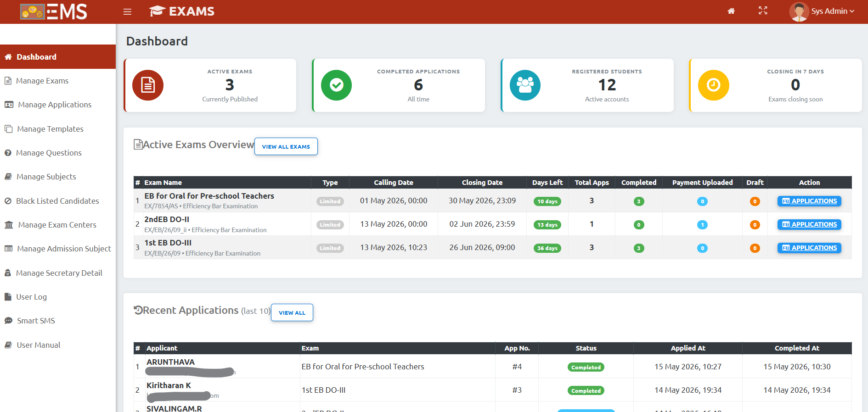Click closing date '02 Jun 2026, 23:59'
The height and width of the screenshot is (412, 868).
pos(482,224)
